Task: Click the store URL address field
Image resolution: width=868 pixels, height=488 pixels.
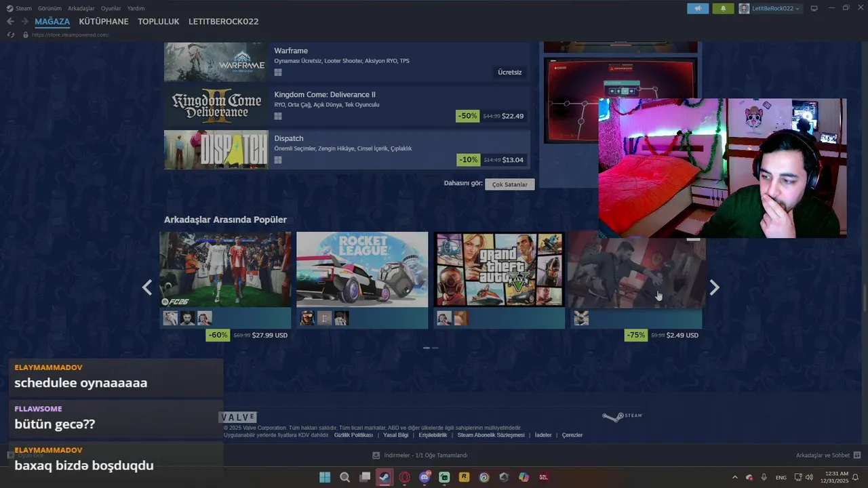Action: point(71,35)
